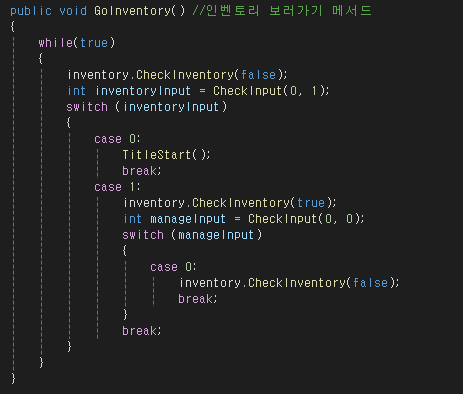Click the 'void' keyword
The height and width of the screenshot is (394, 463).
(x=73, y=11)
